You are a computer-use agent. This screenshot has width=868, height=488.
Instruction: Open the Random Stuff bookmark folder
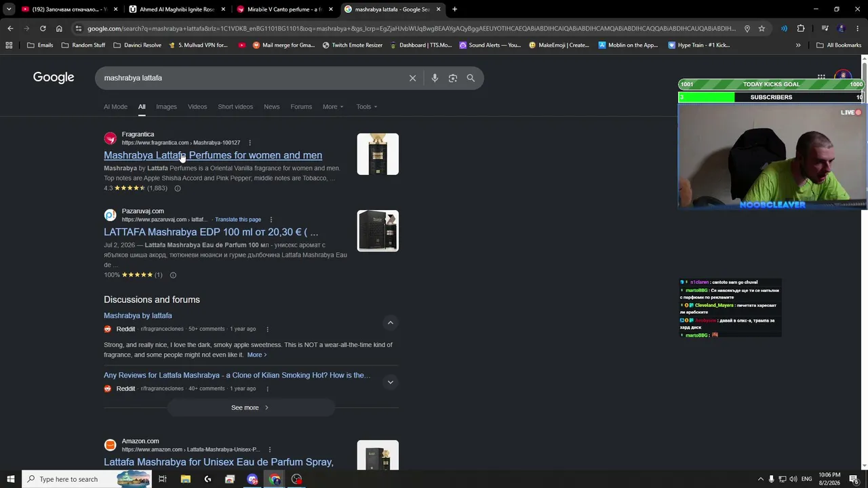click(x=83, y=45)
